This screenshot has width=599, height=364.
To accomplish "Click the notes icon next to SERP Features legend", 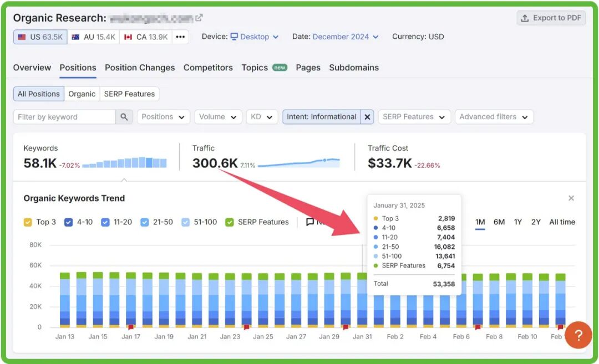I will click(310, 222).
